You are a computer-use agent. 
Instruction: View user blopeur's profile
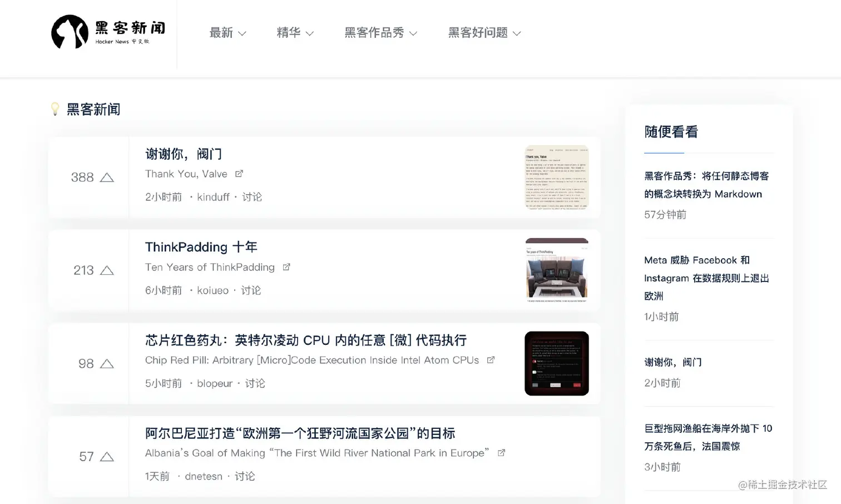pos(215,383)
